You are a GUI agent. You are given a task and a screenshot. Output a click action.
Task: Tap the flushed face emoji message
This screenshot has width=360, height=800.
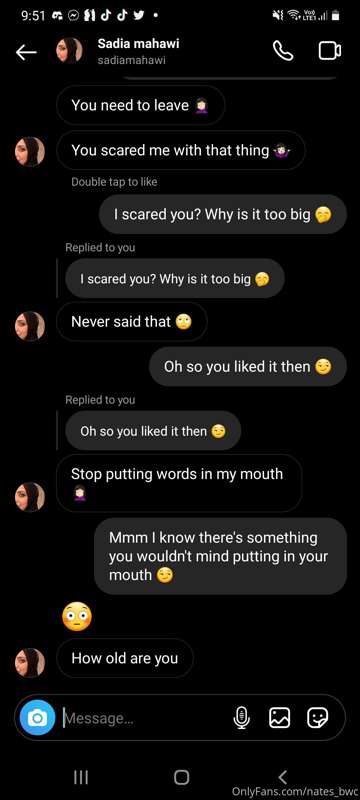76,617
